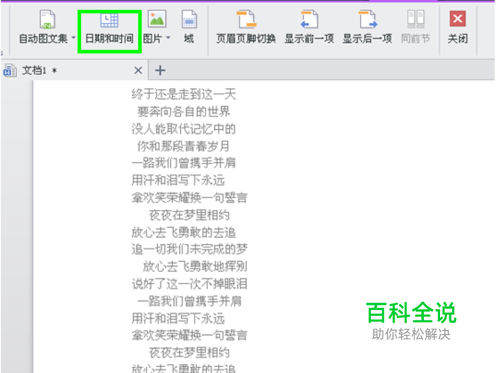Open a new tab with plus button
Screen dimensions: 500x373
pyautogui.click(x=160, y=70)
